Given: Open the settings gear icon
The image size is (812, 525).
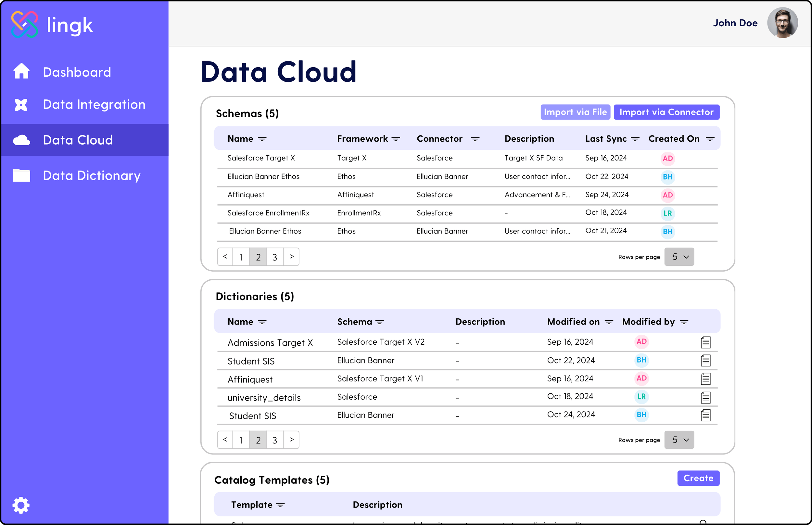Looking at the screenshot, I should 21,505.
